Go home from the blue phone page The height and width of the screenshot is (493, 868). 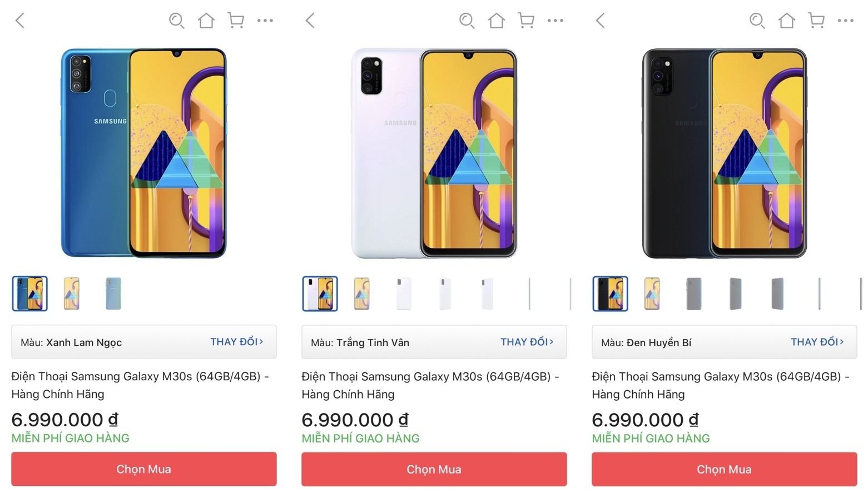[x=206, y=21]
